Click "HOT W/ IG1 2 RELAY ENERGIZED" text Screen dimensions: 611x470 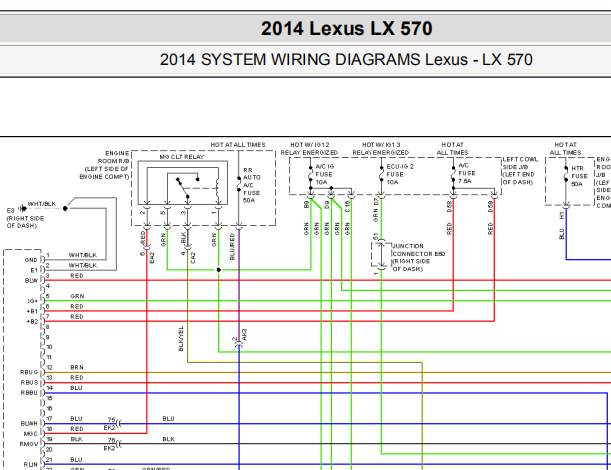coord(309,148)
